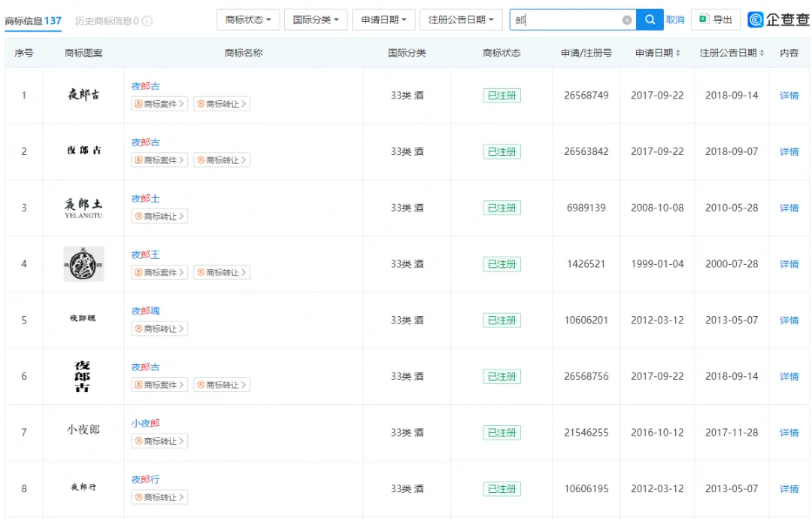The width and height of the screenshot is (812, 520).
Task: Click the 已注册 status badge in row 4
Action: 501,264
